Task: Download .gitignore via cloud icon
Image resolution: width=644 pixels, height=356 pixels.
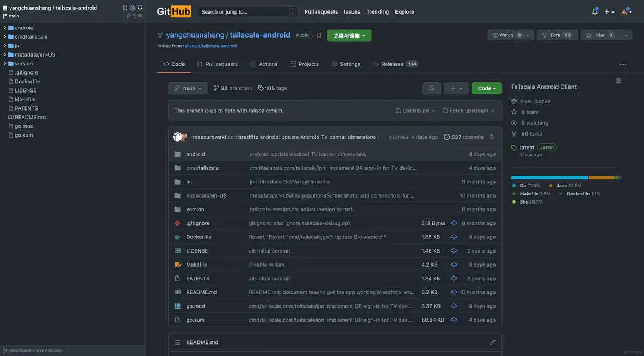Action: pos(454,223)
